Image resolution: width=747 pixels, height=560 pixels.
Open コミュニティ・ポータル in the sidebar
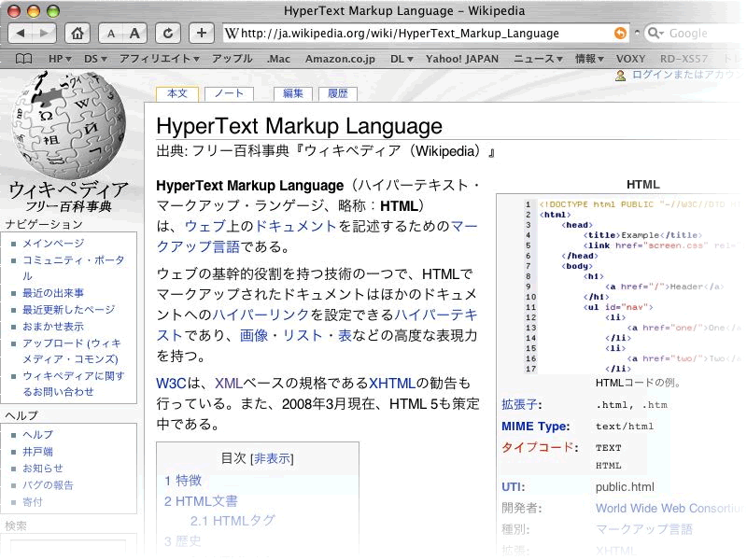(x=74, y=268)
